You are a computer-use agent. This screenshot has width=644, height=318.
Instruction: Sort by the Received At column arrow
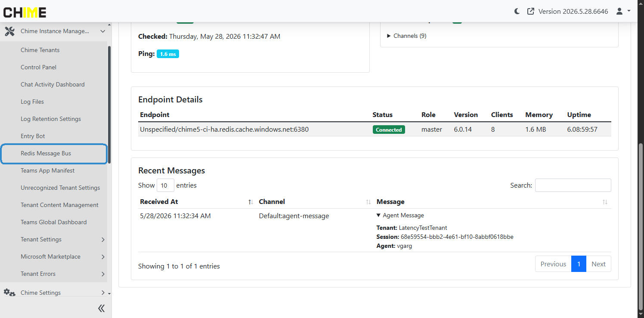point(251,202)
